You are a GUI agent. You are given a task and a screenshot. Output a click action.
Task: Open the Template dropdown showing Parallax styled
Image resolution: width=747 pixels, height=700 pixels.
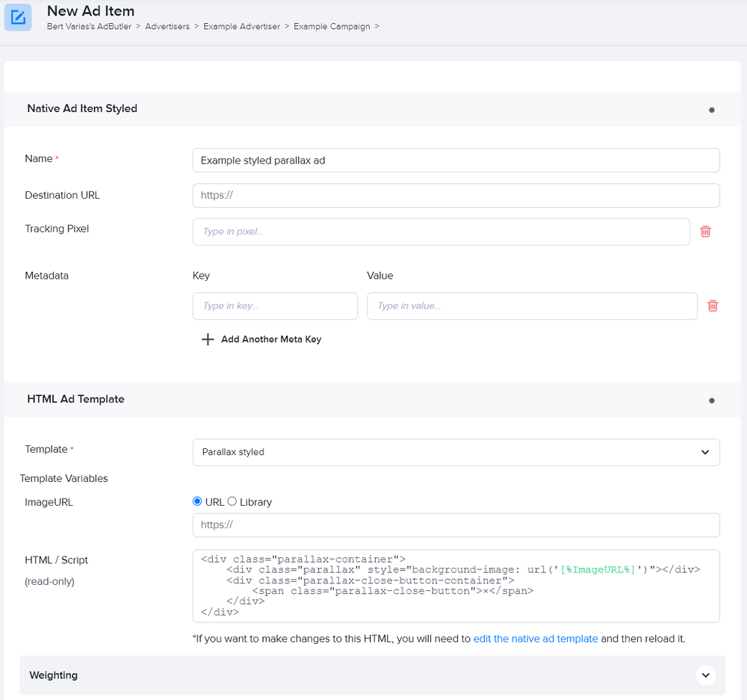pyautogui.click(x=456, y=452)
